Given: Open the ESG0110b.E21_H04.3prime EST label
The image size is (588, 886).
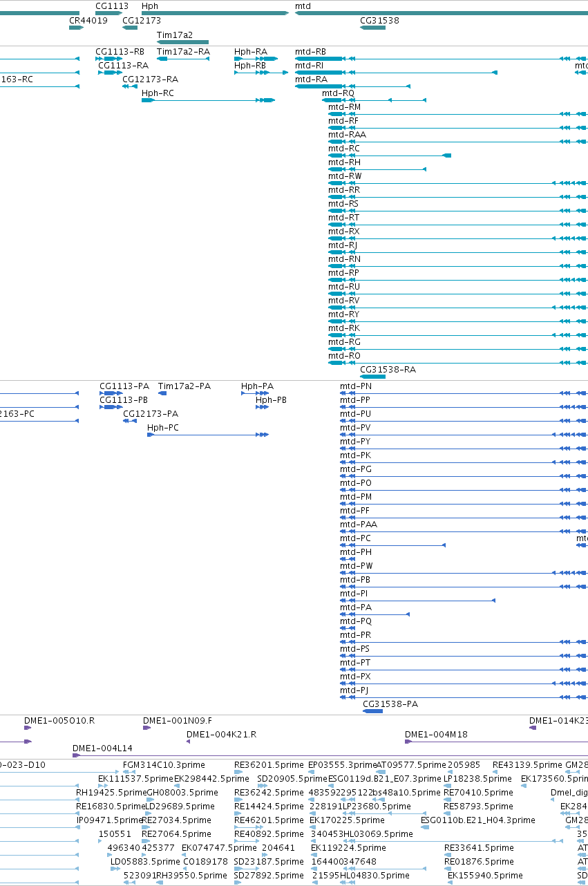Looking at the screenshot, I should (x=478, y=820).
